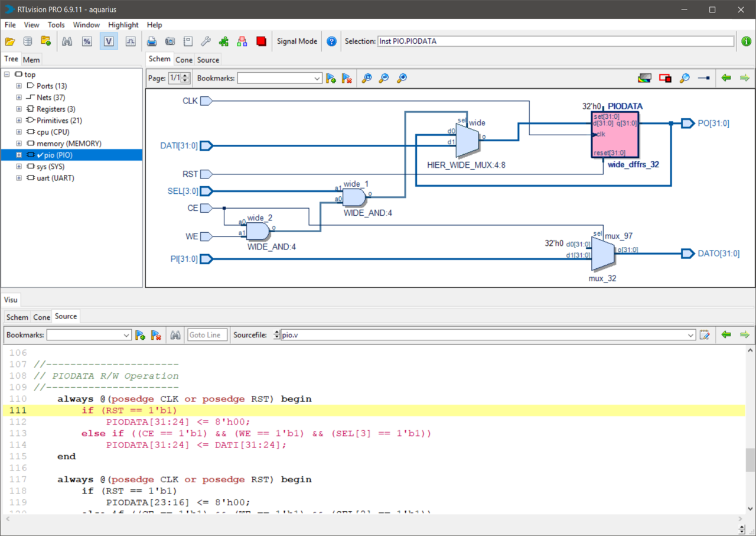
Task: Click the printer icon in main toolbar
Action: coord(152,41)
